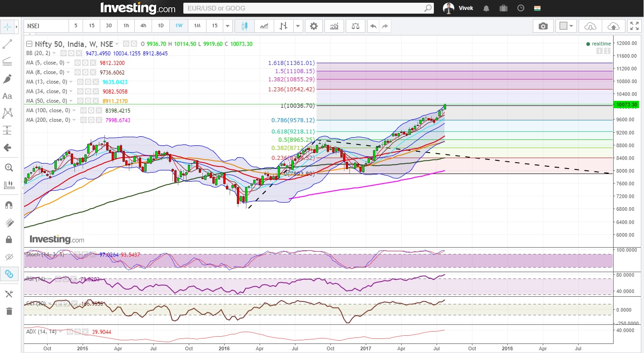Switch to candlestick chart style
The width and height of the screenshot is (644, 353).
coord(245,26)
